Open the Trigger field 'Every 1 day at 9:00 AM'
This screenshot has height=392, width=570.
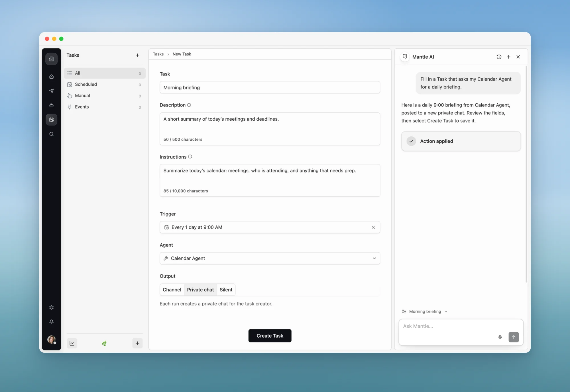(x=270, y=227)
